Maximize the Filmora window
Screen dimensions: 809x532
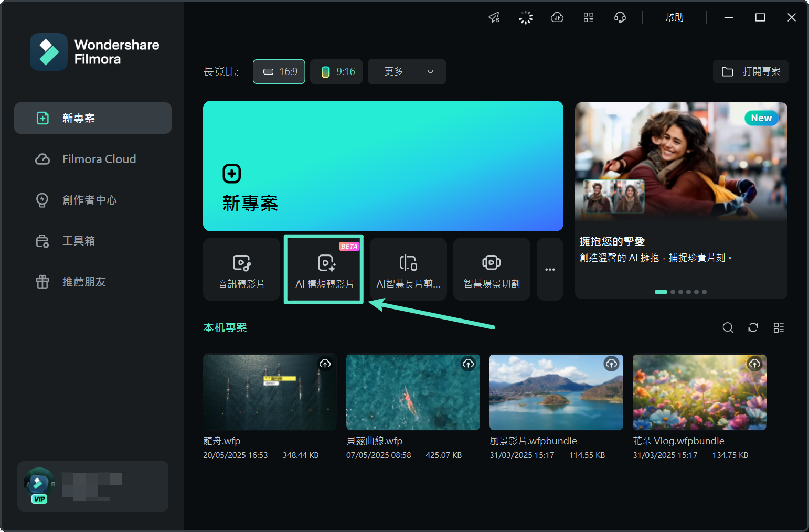(x=760, y=17)
